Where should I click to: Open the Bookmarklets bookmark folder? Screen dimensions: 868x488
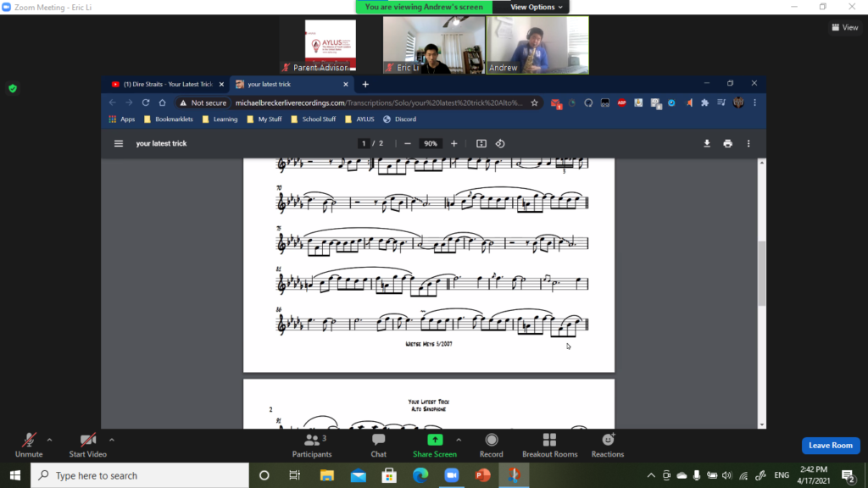coord(169,119)
